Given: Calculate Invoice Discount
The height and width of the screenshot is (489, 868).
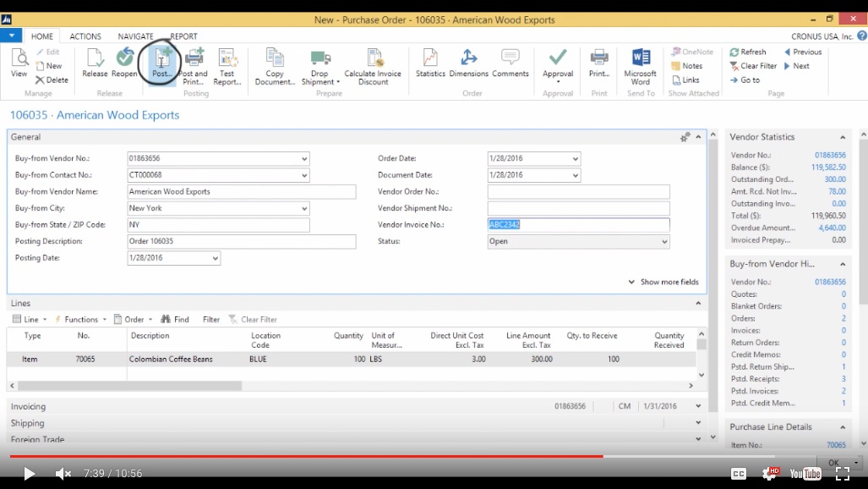Looking at the screenshot, I should (373, 67).
